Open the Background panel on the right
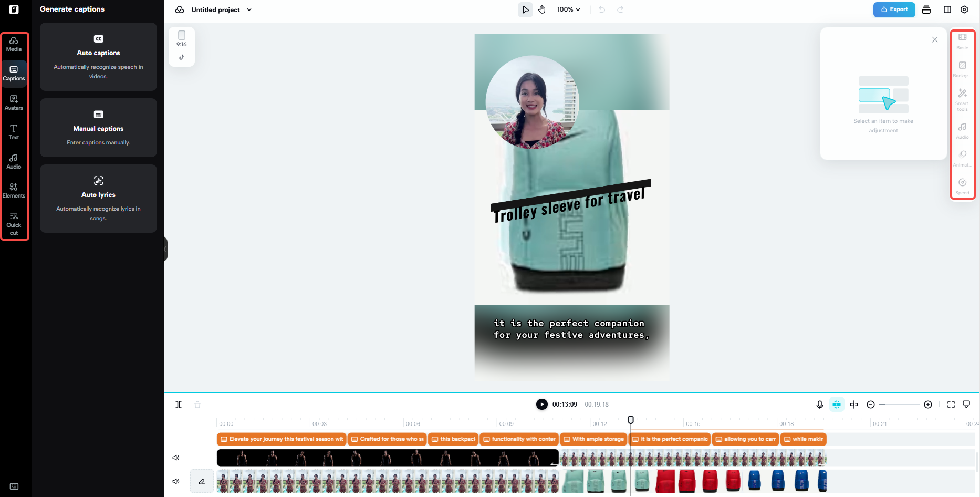This screenshot has width=980, height=497. (962, 68)
